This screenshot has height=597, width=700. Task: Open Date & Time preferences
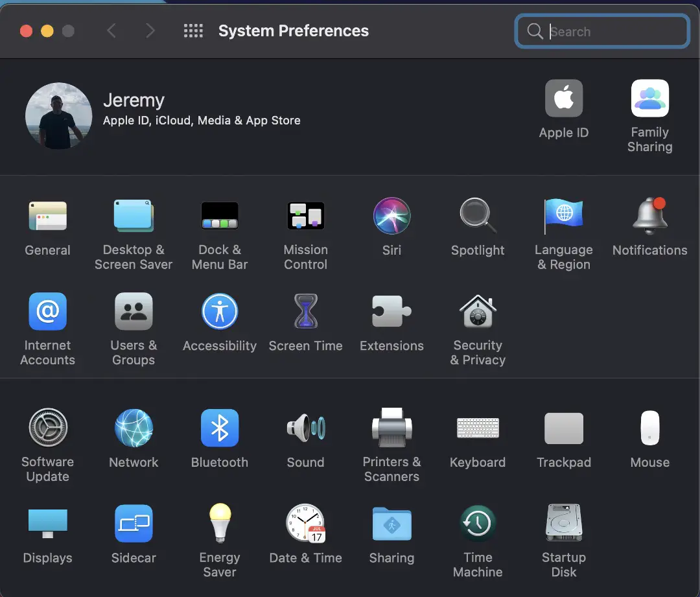tap(306, 523)
